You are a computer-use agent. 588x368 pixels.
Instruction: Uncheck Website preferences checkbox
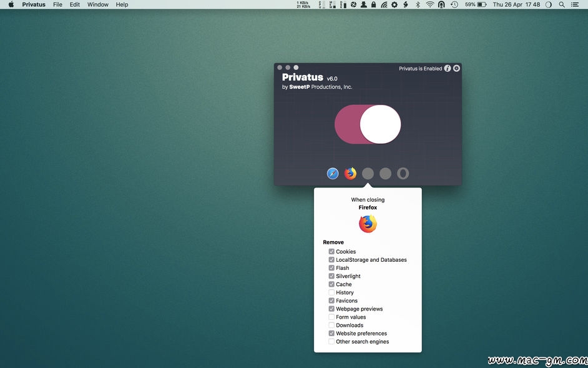pyautogui.click(x=331, y=334)
